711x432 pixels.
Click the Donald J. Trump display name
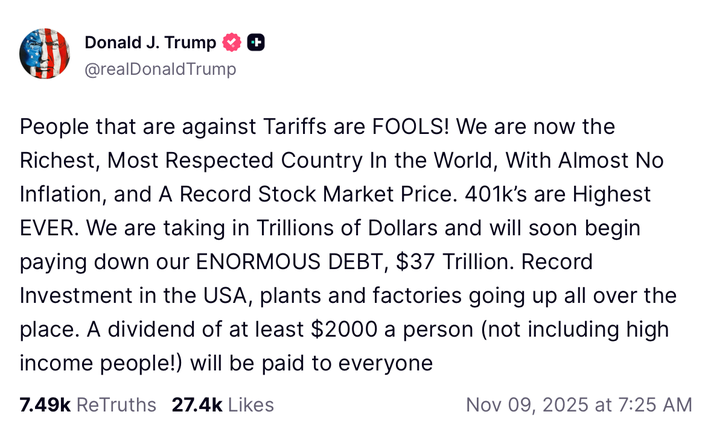(150, 42)
